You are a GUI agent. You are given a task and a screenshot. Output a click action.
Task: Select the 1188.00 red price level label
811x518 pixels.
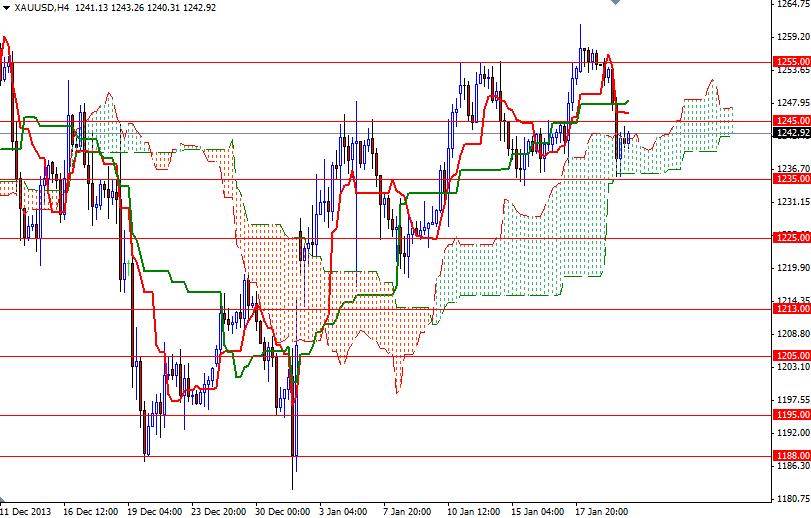click(792, 455)
